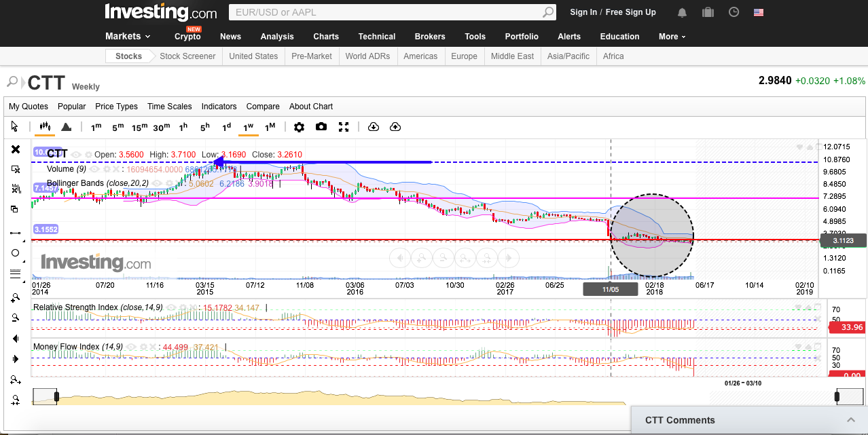Click the right handle of range slider

click(838, 396)
